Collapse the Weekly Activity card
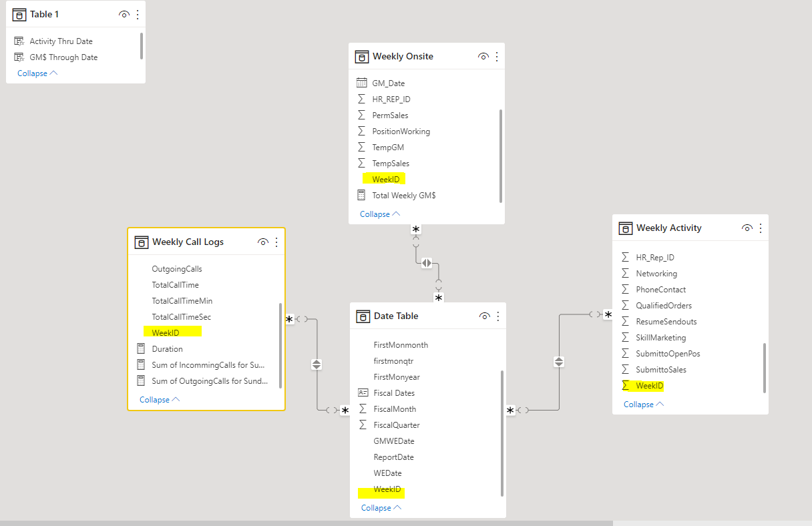Screen dimensions: 812x526 tap(644, 405)
